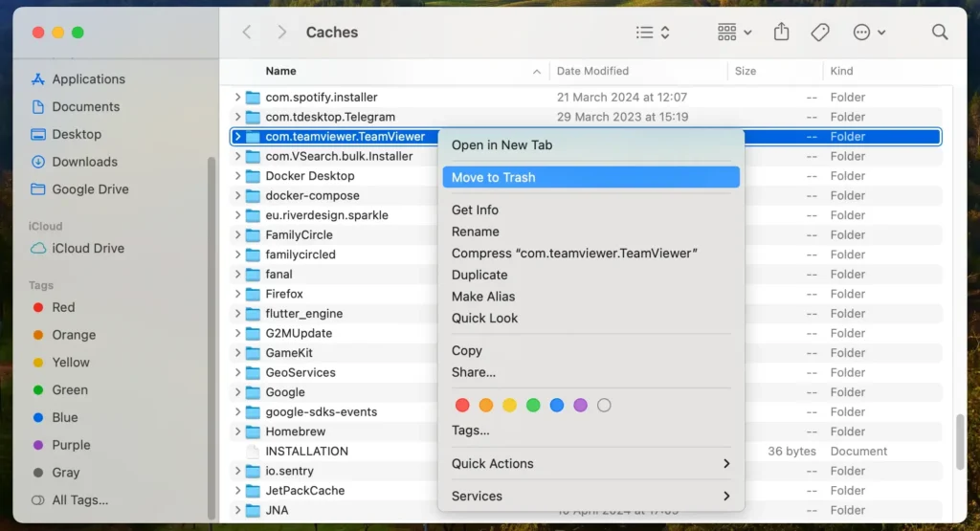This screenshot has width=980, height=531.
Task: Go forward with the forward arrow
Action: click(282, 33)
